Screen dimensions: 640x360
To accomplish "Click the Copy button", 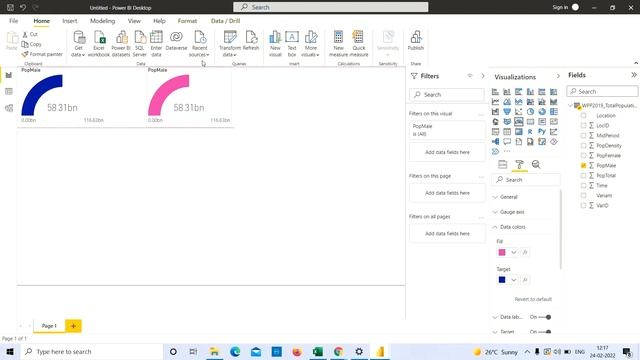I will (32, 44).
